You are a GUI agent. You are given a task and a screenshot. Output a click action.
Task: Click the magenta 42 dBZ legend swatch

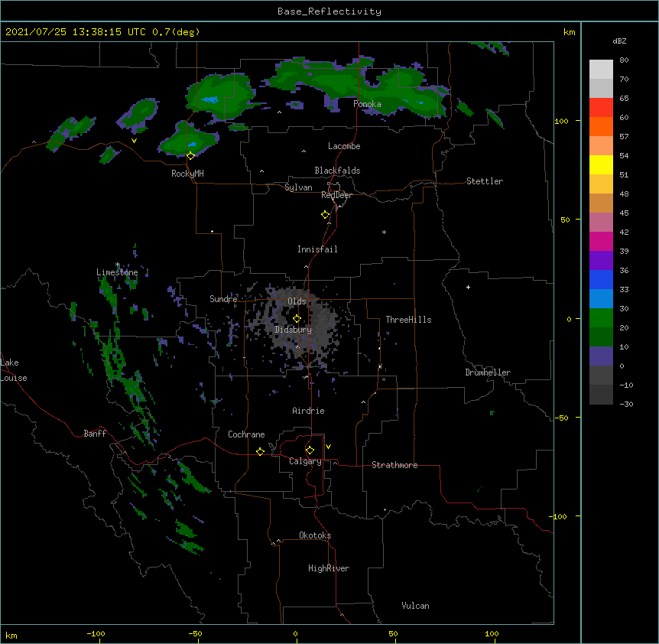tap(601, 241)
